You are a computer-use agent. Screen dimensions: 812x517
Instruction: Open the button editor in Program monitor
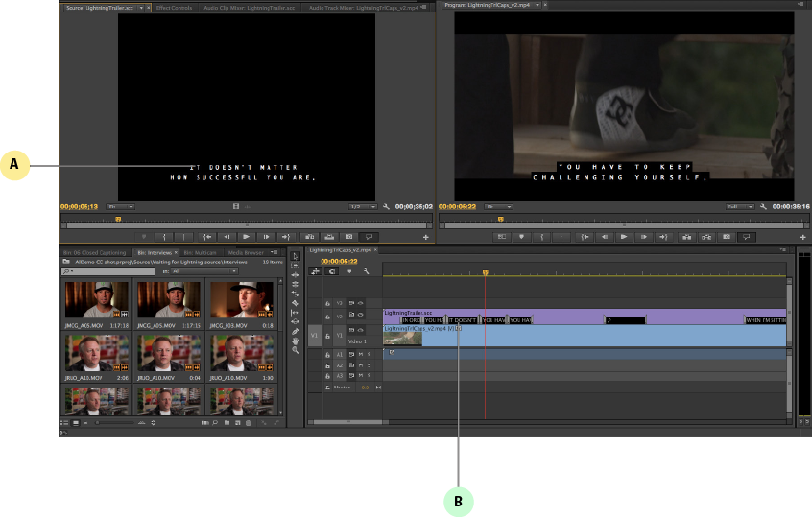click(x=802, y=238)
